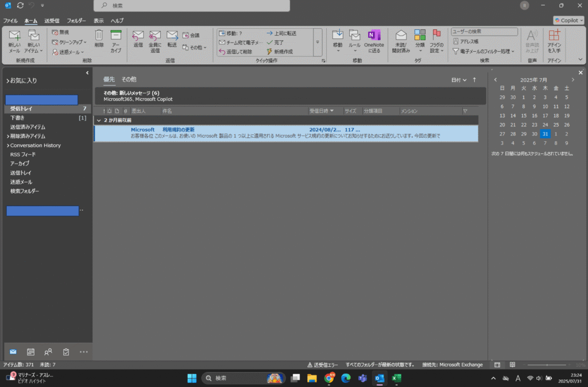Open the アドレス帳 (Address Book)
Viewport: 588px width, 387px height.
click(x=466, y=41)
